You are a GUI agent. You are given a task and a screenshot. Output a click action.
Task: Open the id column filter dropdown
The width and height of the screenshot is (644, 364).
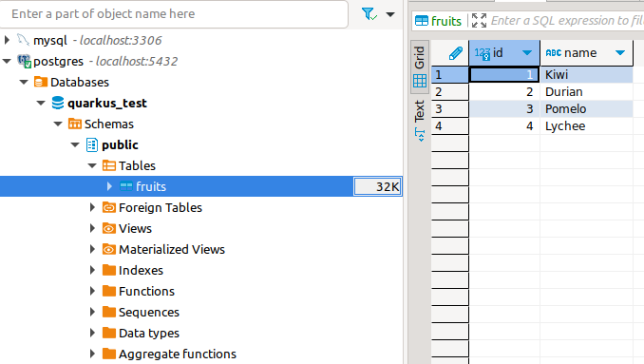[527, 52]
